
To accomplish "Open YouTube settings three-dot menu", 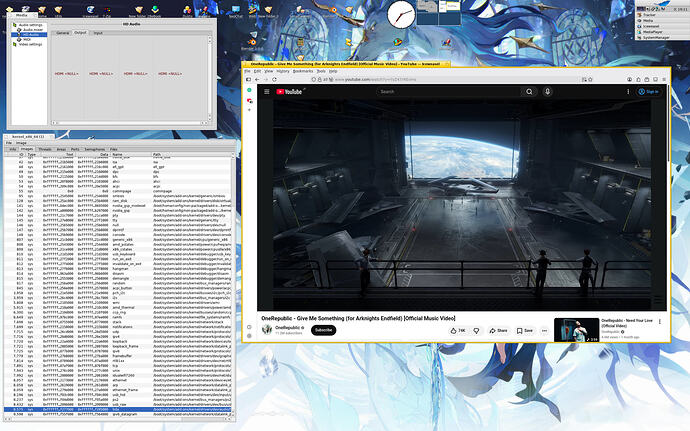I will click(628, 92).
